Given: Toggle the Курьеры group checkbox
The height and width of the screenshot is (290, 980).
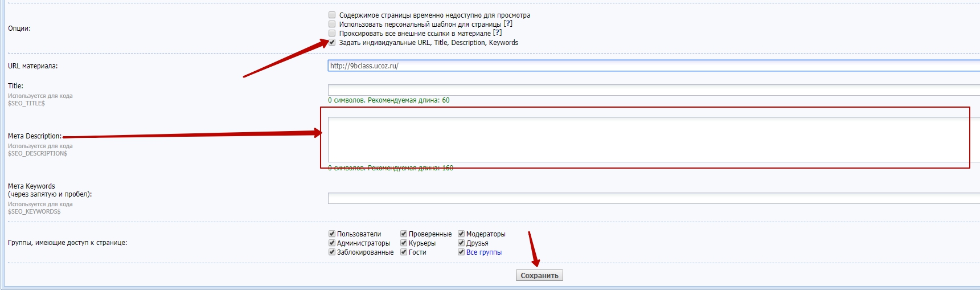Looking at the screenshot, I should pyautogui.click(x=404, y=243).
